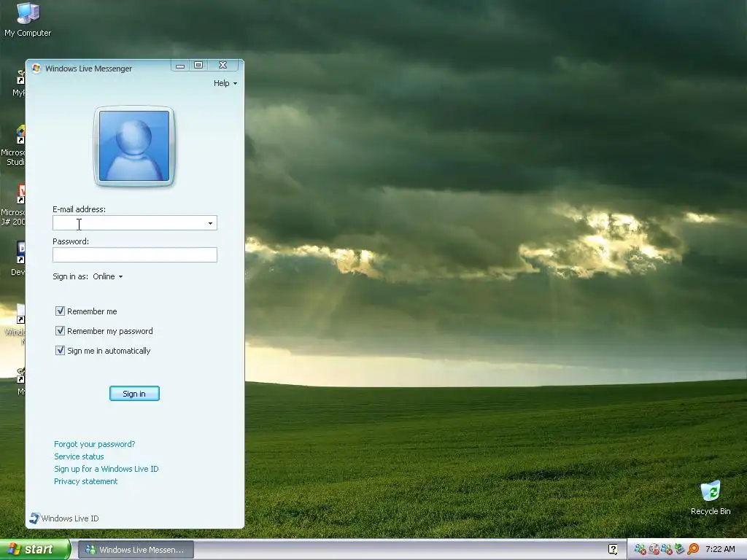This screenshot has width=747, height=560.
Task: Click the first Messenger tray icon
Action: pyautogui.click(x=640, y=550)
